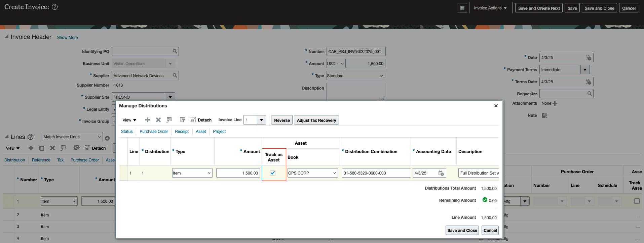Screen dimensions: 644x243
Task: Click the Reverse button
Action: (x=282, y=120)
